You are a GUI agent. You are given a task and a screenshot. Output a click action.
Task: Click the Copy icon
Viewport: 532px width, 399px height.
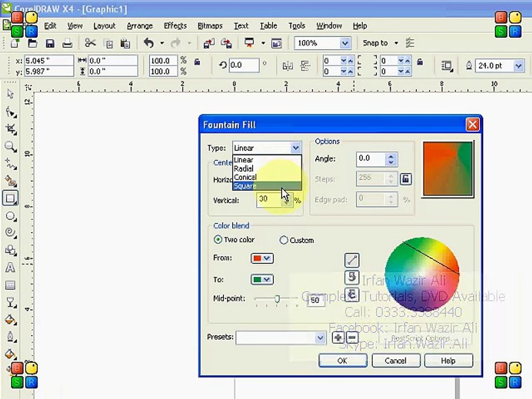[108, 43]
